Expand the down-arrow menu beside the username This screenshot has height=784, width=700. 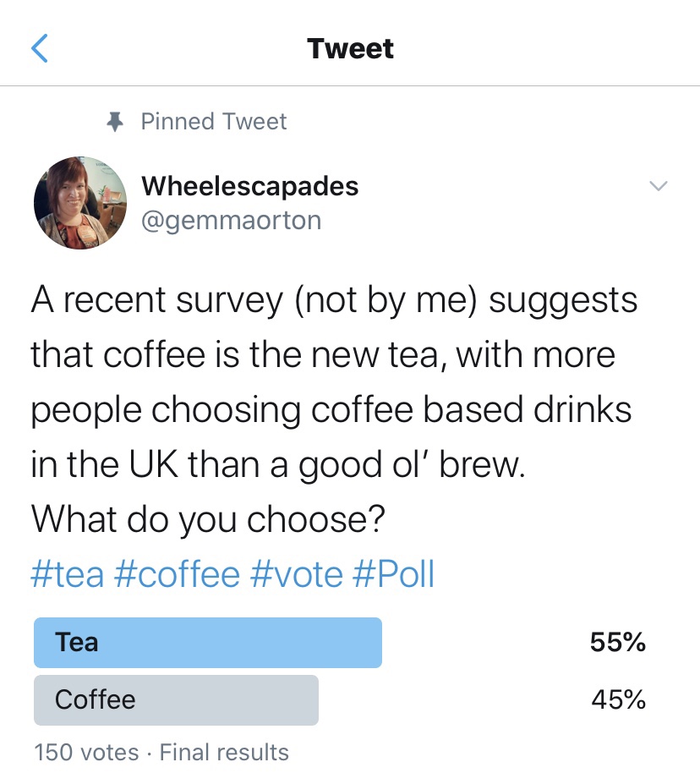coord(658,188)
